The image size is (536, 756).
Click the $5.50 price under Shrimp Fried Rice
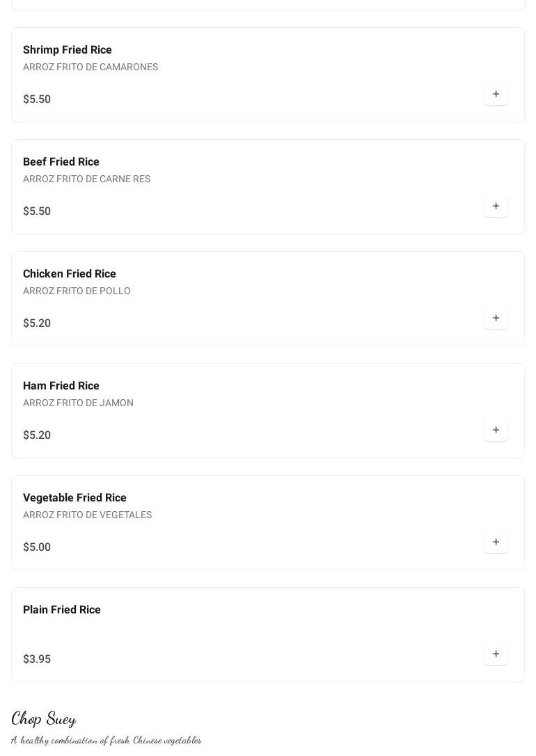tap(37, 99)
